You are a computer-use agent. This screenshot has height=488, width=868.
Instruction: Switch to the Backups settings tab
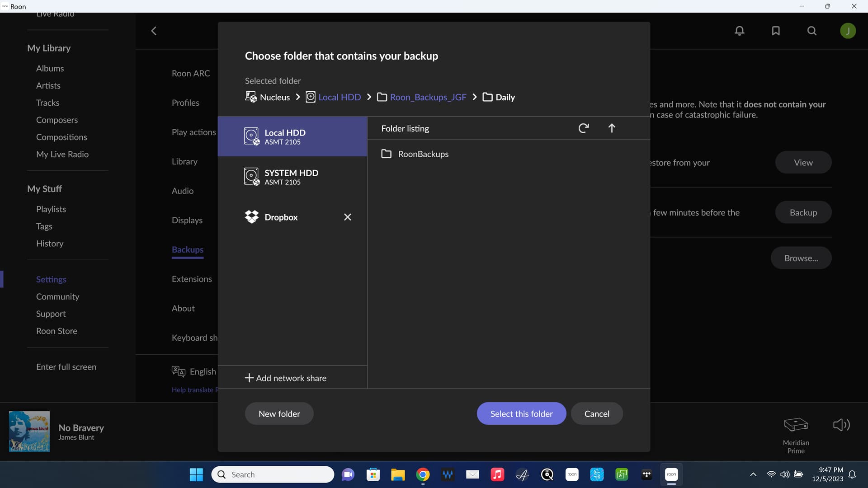point(188,249)
